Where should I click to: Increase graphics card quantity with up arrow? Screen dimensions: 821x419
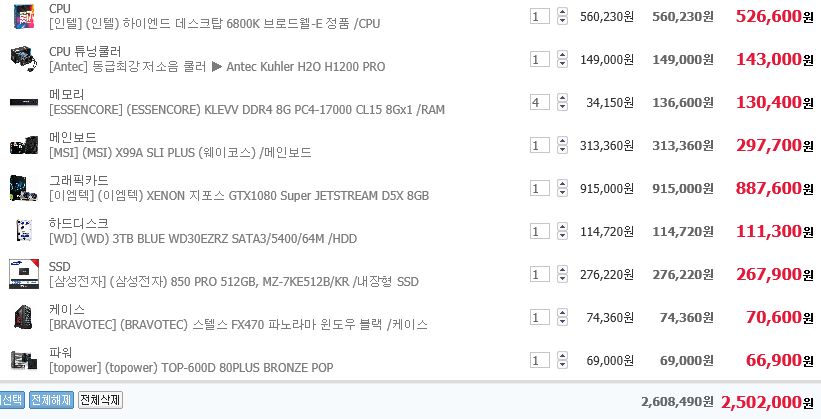pyautogui.click(x=561, y=184)
